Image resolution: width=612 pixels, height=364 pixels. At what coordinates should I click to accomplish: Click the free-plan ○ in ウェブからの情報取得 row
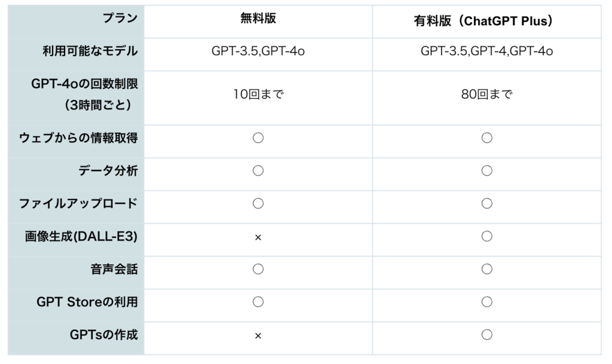click(258, 138)
